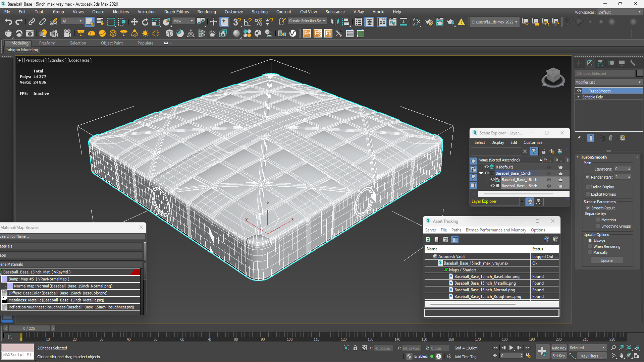This screenshot has height=362, width=644.
Task: Enable the Isoline Display checkbox
Action: point(588,187)
